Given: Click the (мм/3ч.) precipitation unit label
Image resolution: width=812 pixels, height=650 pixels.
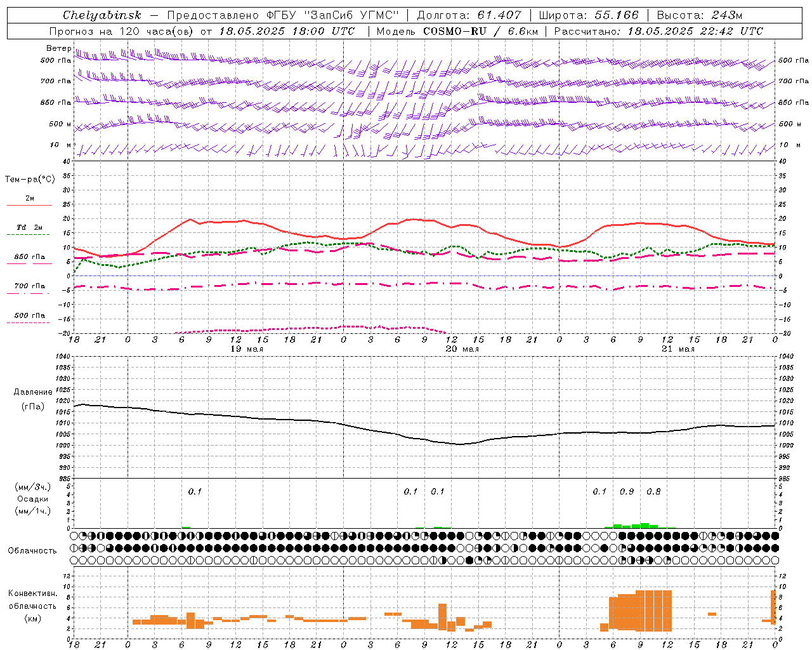Looking at the screenshot, I should point(33,487).
